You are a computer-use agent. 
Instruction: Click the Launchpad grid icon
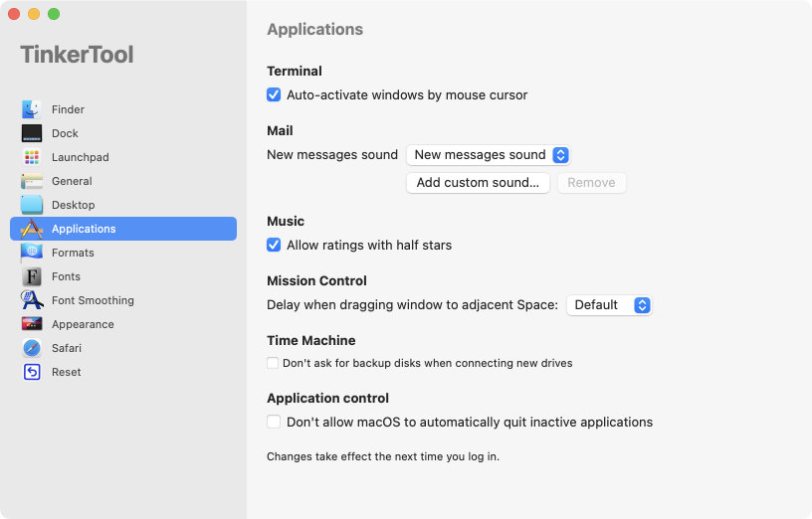[x=32, y=157]
